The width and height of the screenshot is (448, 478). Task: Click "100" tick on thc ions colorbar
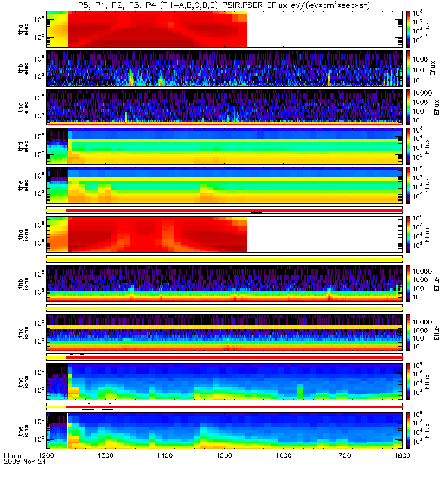tap(418, 338)
